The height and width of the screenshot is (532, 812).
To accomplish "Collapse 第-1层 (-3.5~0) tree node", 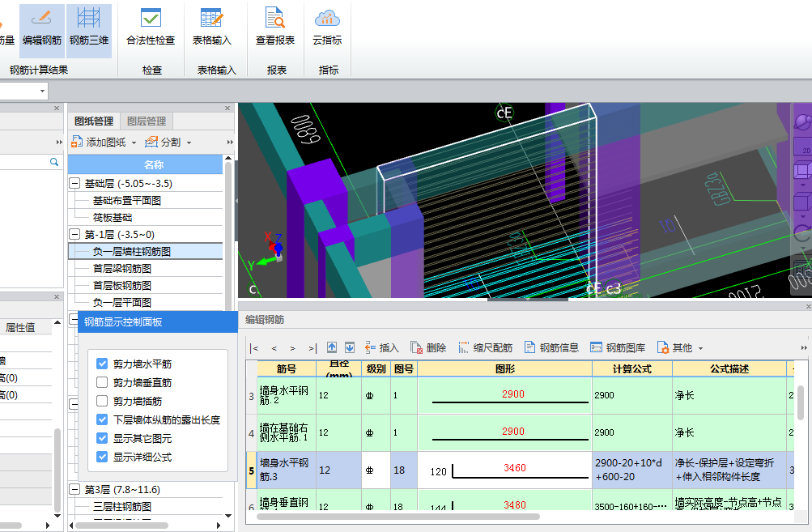I will point(74,234).
